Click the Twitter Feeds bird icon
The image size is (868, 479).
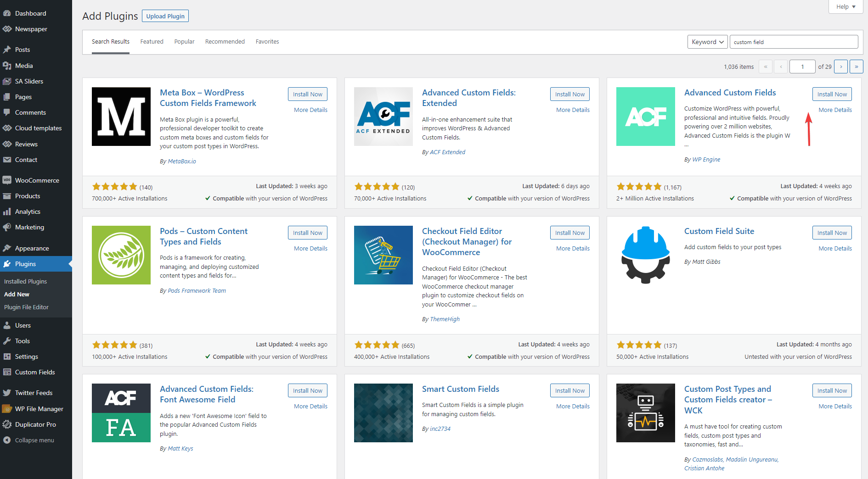point(7,393)
